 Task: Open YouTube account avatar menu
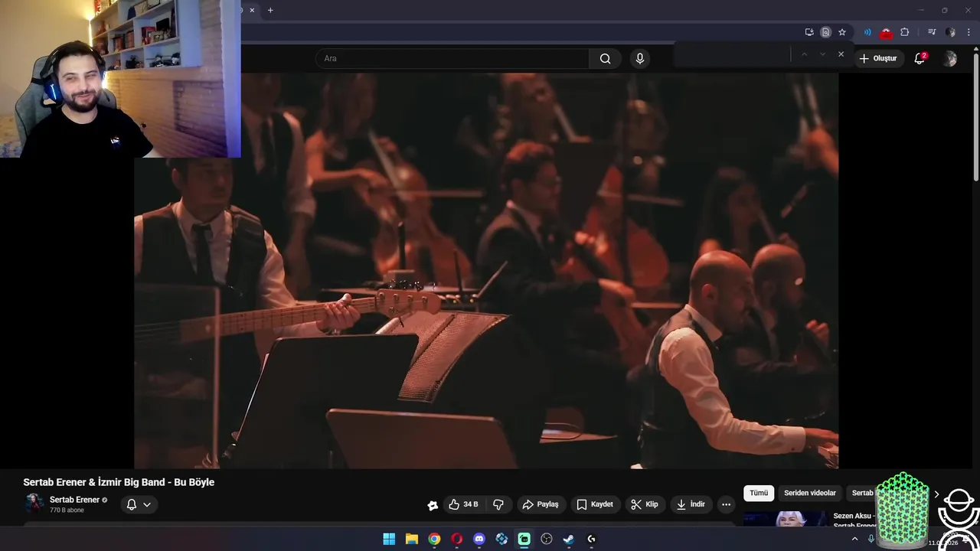tap(950, 58)
